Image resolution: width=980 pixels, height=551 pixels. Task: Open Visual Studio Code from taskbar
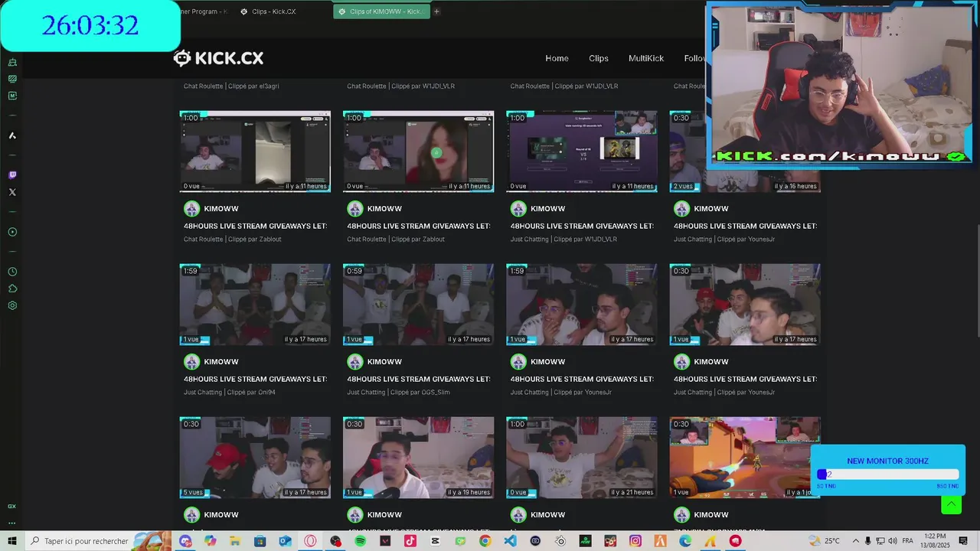(510, 541)
